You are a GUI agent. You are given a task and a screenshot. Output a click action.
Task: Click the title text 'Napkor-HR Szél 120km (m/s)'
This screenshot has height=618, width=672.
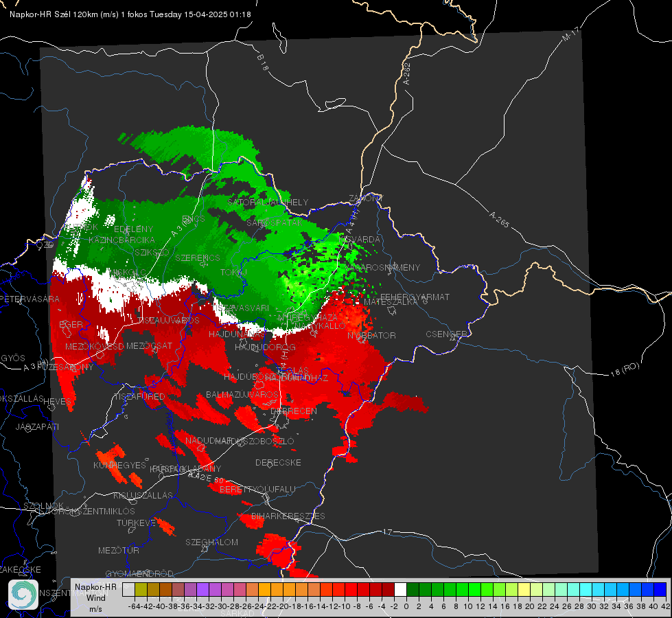coord(65,14)
